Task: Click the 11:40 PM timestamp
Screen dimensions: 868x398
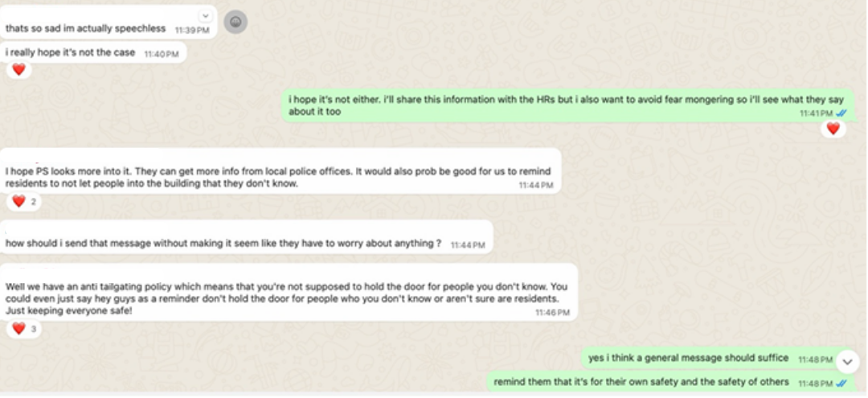Action: pyautogui.click(x=161, y=54)
